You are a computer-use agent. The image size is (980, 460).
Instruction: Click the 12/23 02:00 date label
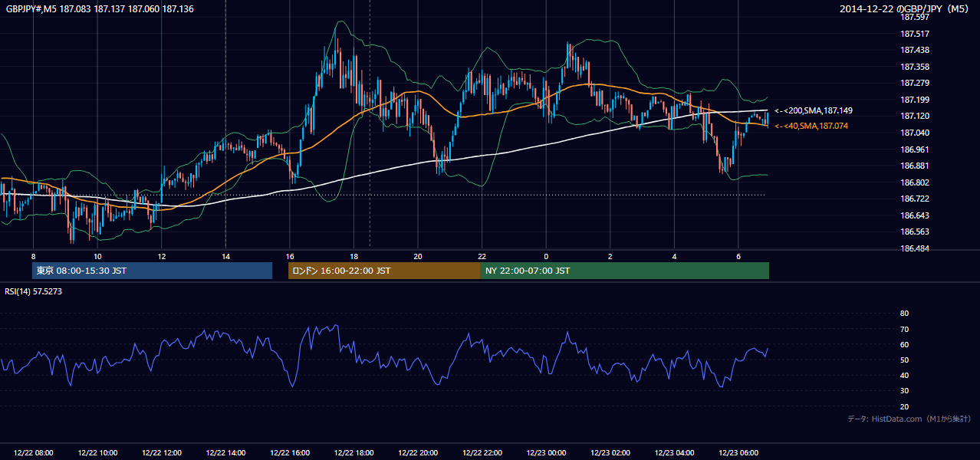(x=610, y=453)
